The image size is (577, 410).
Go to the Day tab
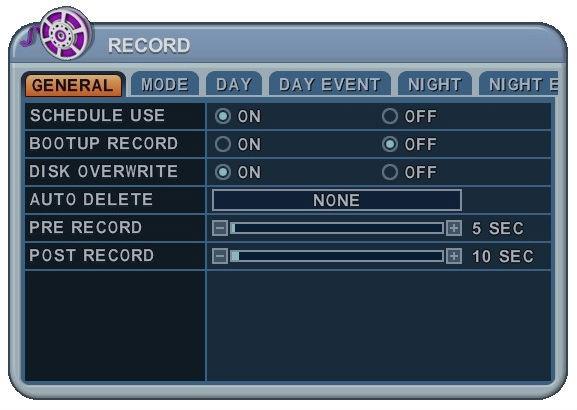[x=234, y=85]
